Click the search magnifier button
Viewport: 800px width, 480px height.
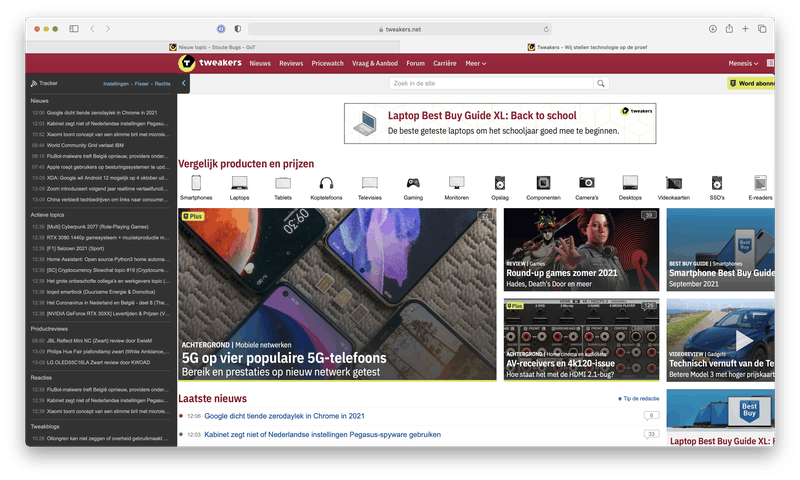601,83
